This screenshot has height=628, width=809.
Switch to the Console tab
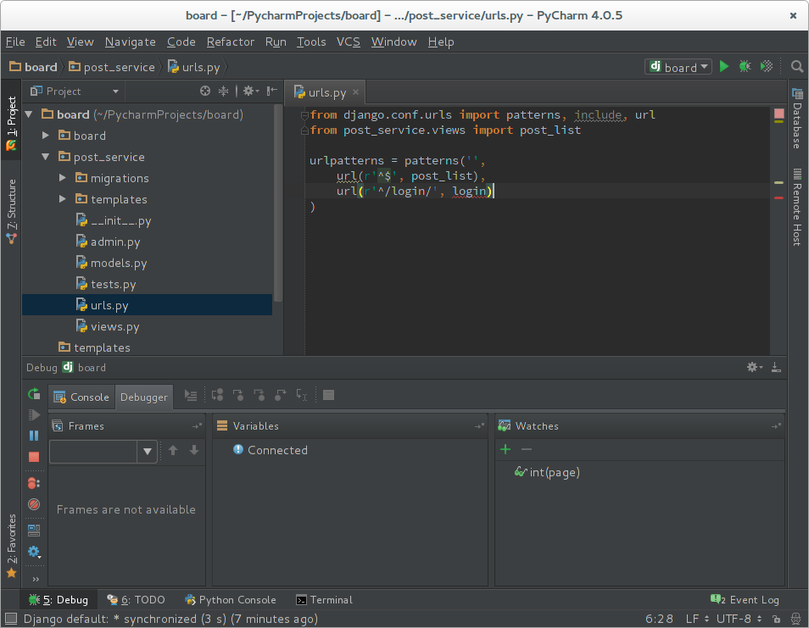tap(82, 397)
